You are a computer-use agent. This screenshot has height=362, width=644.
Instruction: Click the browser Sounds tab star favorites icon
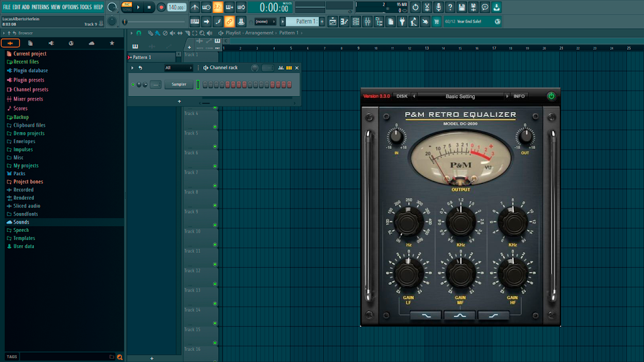click(x=112, y=43)
